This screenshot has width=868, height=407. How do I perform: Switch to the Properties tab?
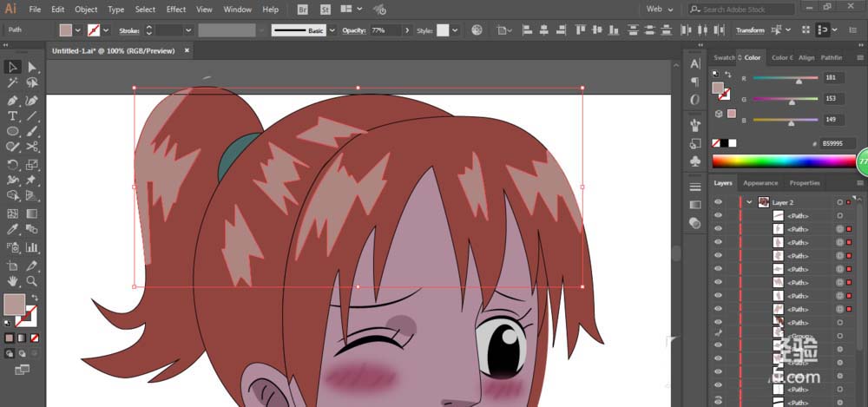pos(805,183)
